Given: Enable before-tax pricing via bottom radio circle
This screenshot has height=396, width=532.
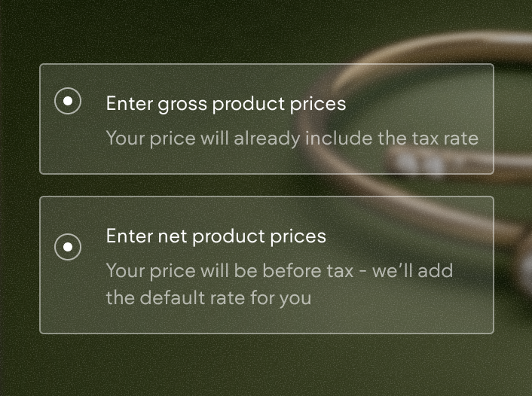Looking at the screenshot, I should point(68,246).
